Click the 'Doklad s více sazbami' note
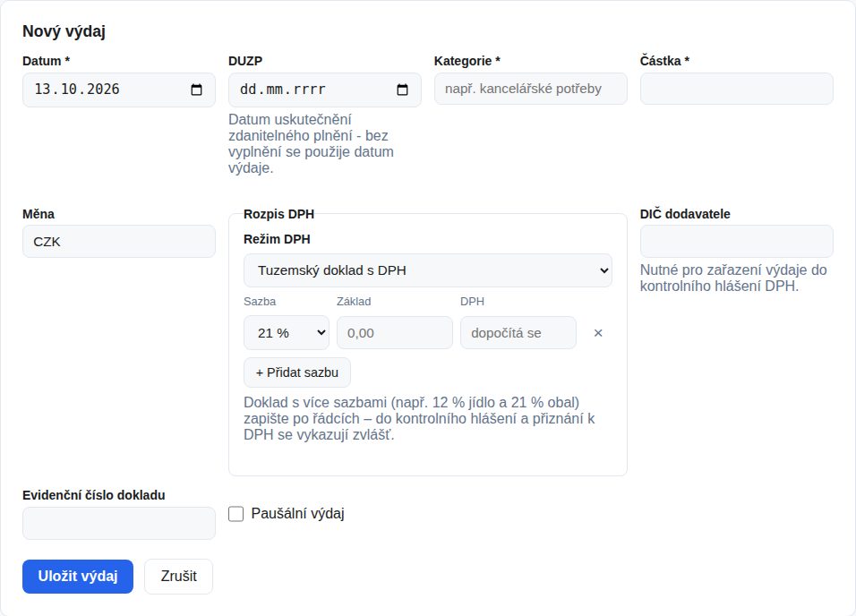 click(419, 419)
